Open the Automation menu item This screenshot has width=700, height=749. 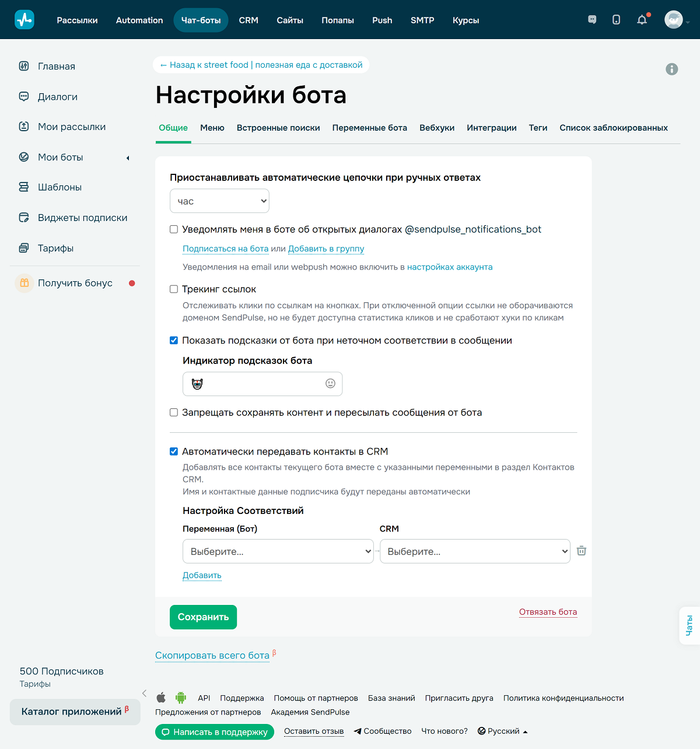[139, 20]
